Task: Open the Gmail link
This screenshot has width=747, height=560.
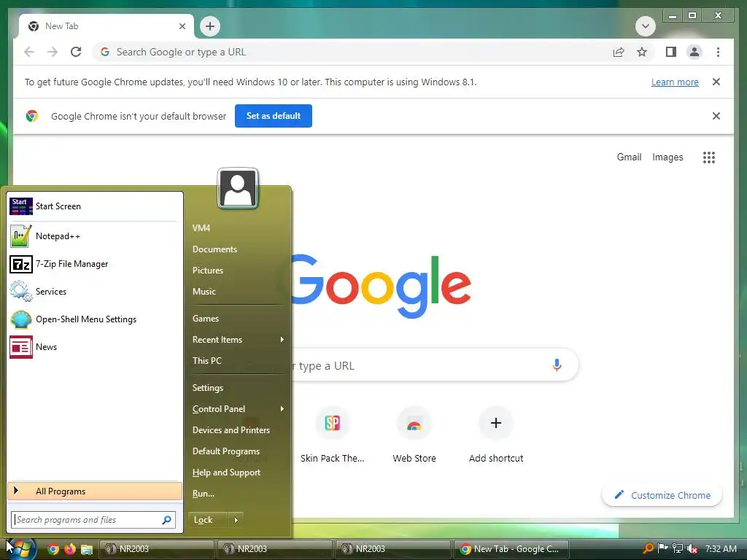Action: pyautogui.click(x=629, y=157)
